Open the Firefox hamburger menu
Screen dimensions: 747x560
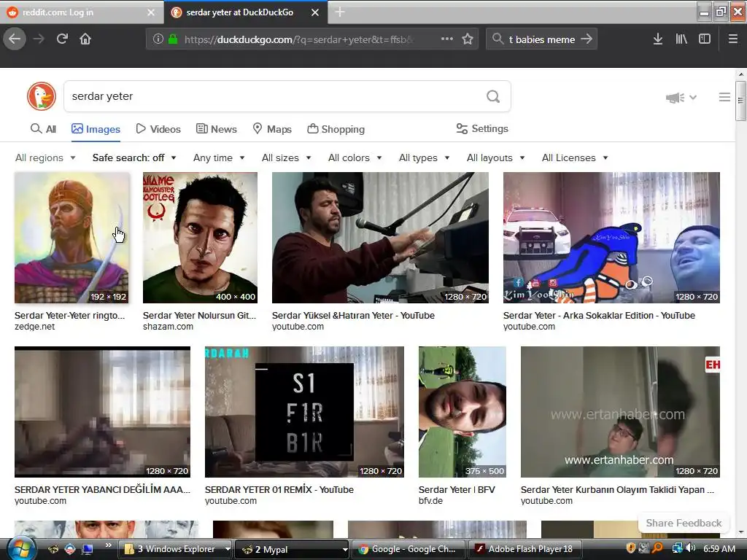point(733,39)
